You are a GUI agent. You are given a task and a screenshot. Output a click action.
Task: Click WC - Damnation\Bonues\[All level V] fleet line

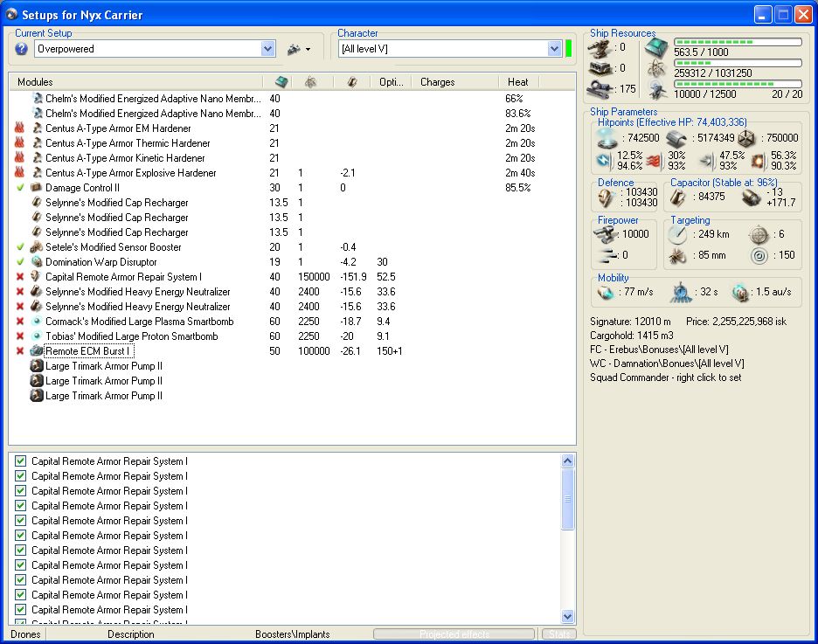point(667,364)
